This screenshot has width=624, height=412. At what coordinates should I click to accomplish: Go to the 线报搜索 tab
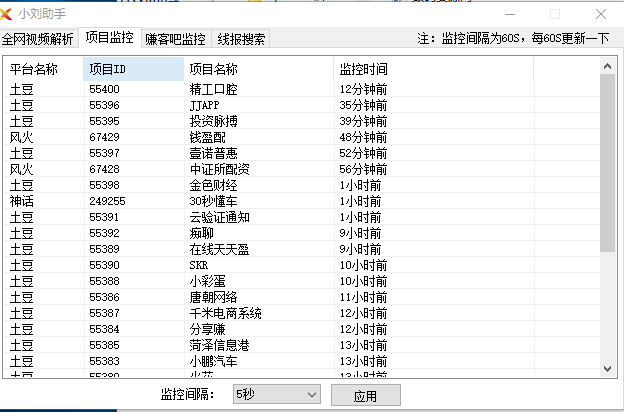tap(241, 39)
